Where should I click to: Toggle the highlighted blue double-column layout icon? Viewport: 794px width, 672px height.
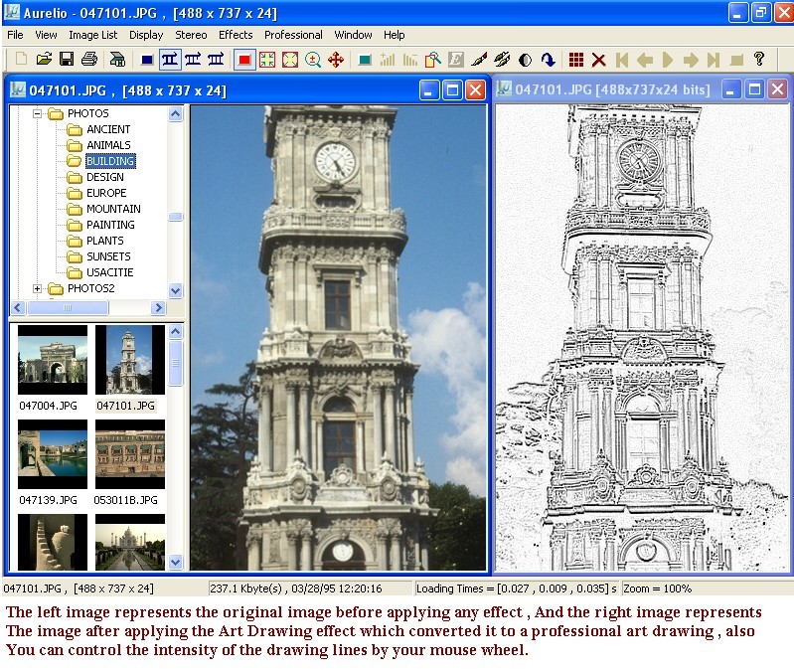click(x=170, y=60)
